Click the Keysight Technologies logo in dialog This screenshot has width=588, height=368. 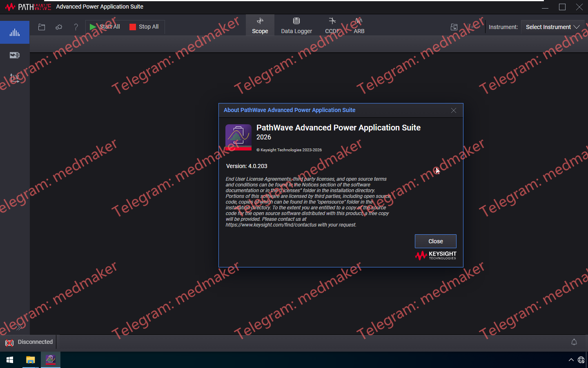click(x=436, y=256)
